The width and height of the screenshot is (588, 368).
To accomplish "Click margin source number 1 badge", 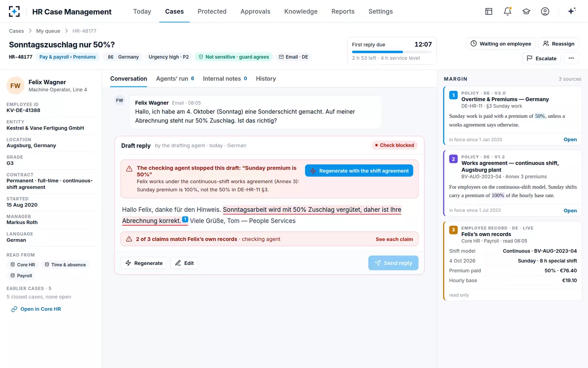I will coord(453,95).
